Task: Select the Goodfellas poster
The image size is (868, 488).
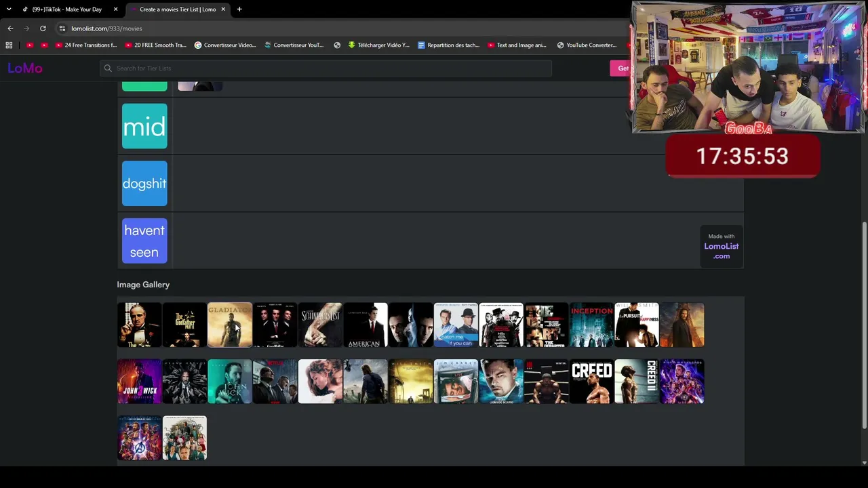Action: pyautogui.click(x=275, y=325)
